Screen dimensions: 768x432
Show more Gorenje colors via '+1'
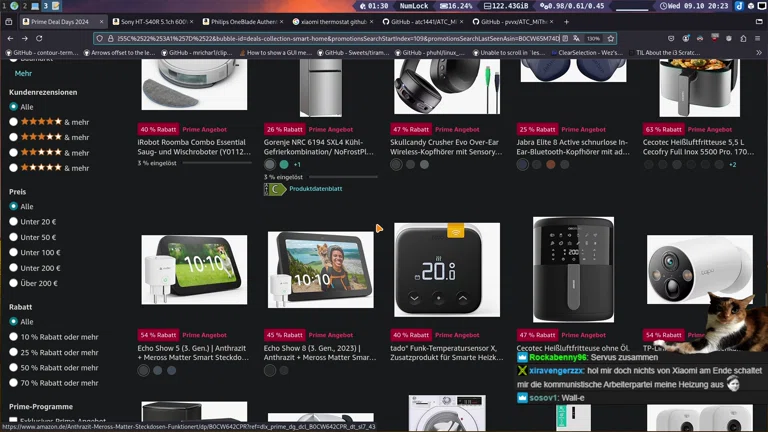tap(297, 164)
